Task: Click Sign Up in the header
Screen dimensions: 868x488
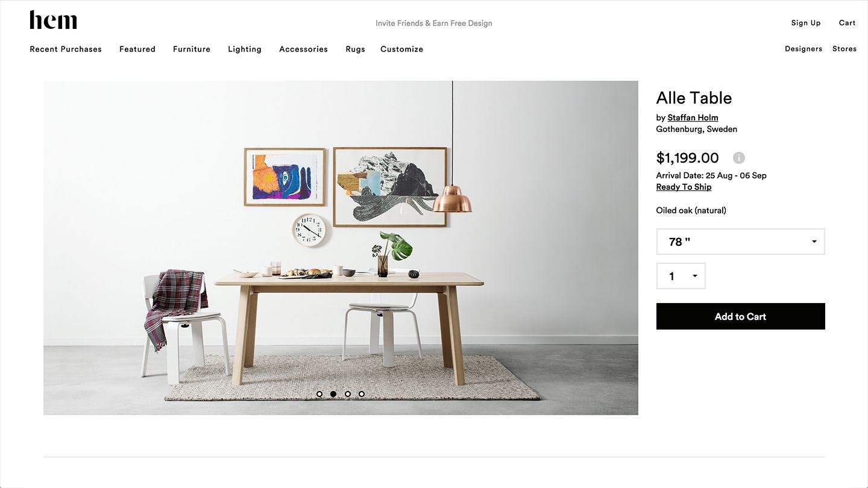Action: click(806, 23)
